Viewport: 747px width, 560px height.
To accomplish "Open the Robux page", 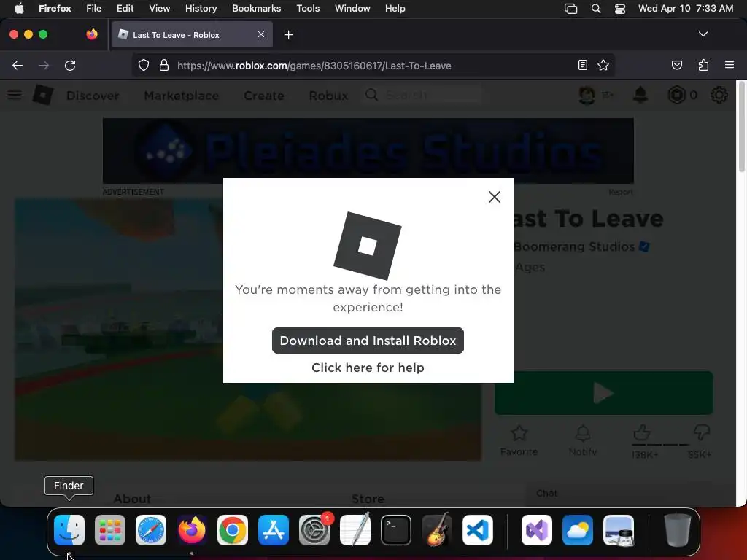I will 329,96.
